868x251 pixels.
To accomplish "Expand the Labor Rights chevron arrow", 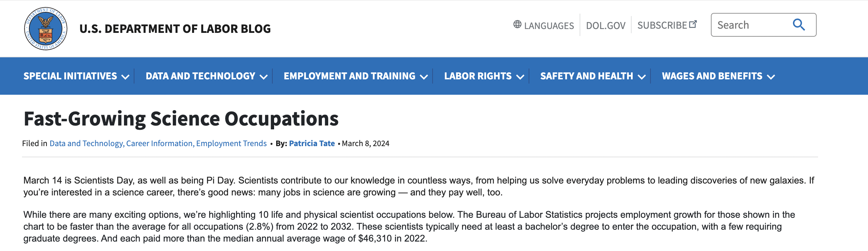I will pos(520,77).
